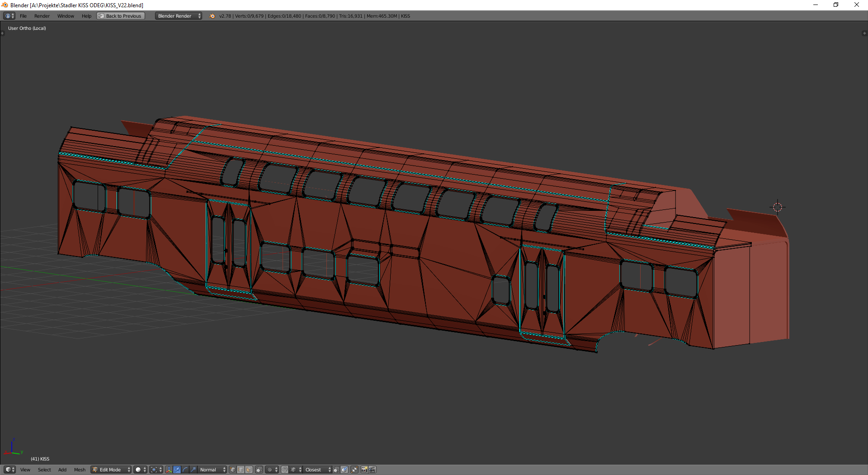This screenshot has height=475, width=868.
Task: Switch to edge select mode
Action: point(241,470)
